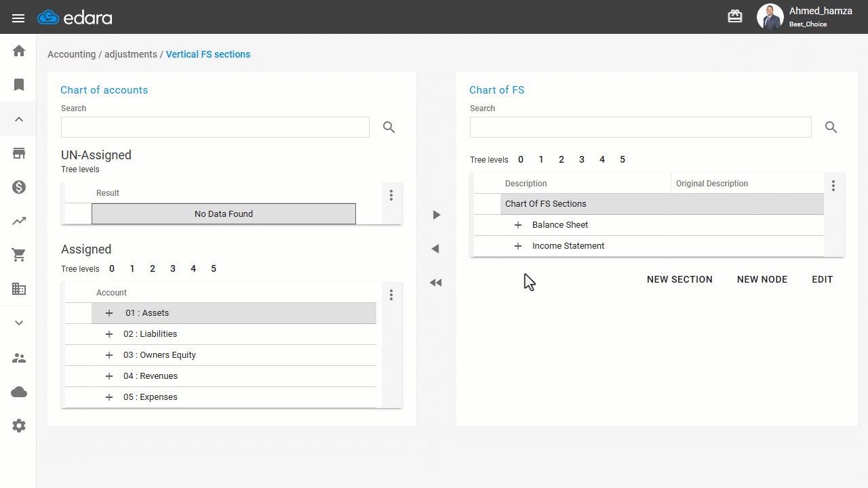Expand the Income Statement section
The image size is (868, 488).
518,246
